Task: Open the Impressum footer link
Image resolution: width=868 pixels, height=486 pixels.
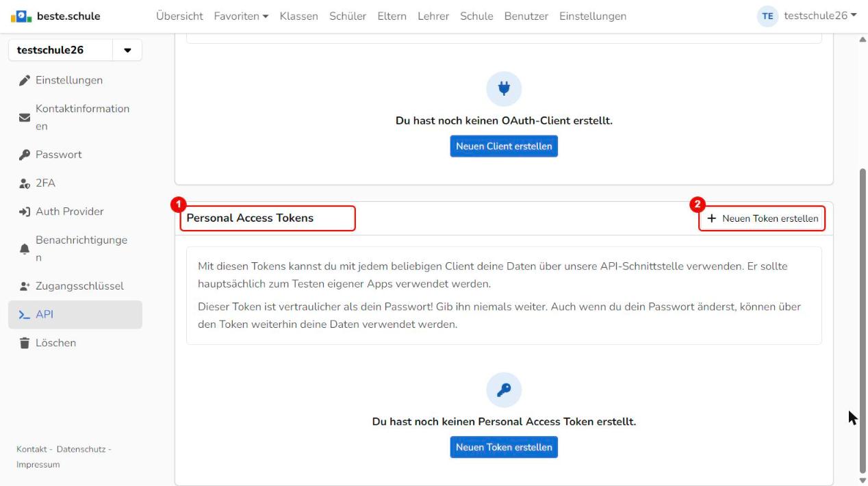Action: [x=38, y=465]
